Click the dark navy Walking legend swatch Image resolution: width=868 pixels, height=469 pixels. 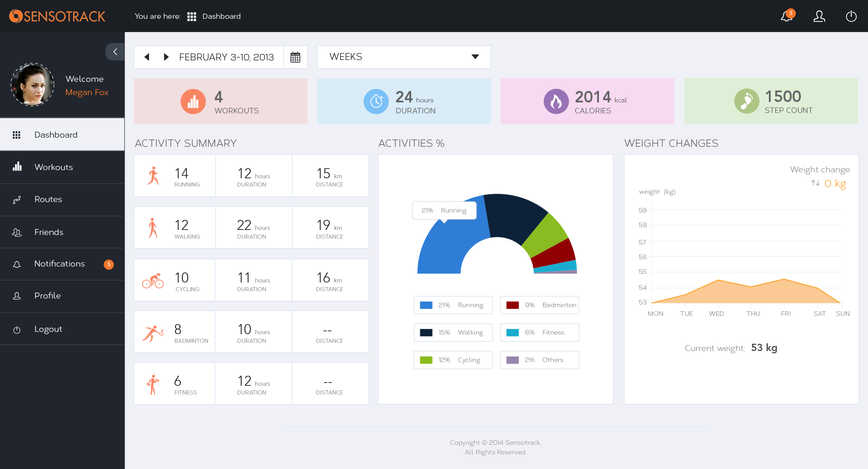pyautogui.click(x=426, y=333)
